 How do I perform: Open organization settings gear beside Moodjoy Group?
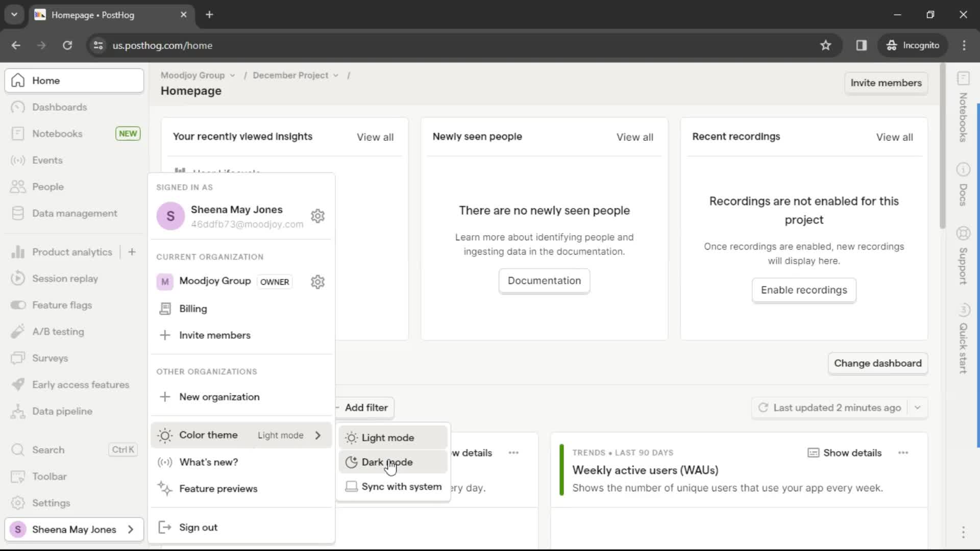tap(317, 282)
